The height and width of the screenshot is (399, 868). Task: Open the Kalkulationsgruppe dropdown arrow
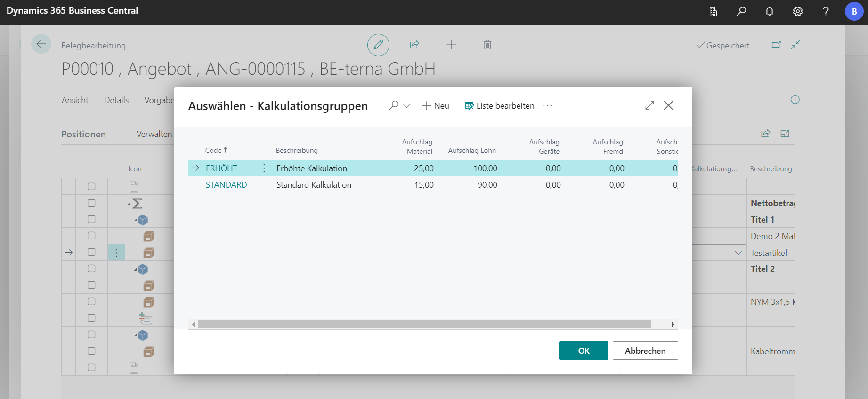[x=738, y=253]
